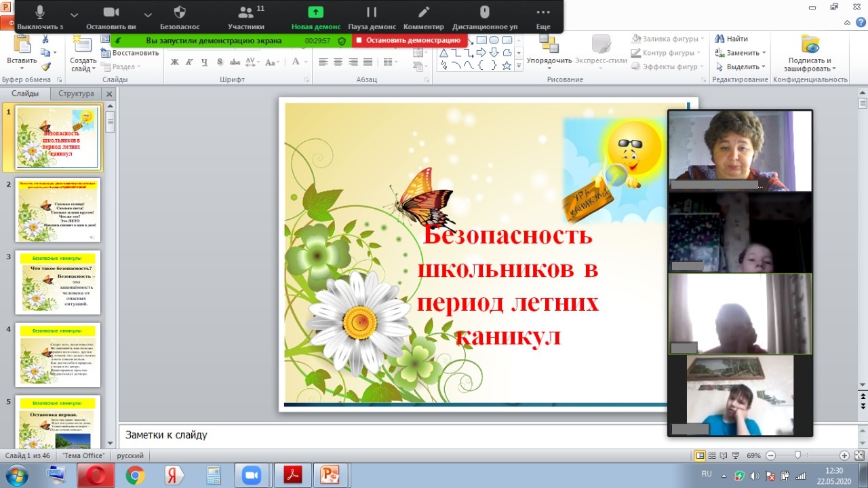The image size is (868, 488).
Task: Select Слайды tab in slide pane
Action: point(25,94)
